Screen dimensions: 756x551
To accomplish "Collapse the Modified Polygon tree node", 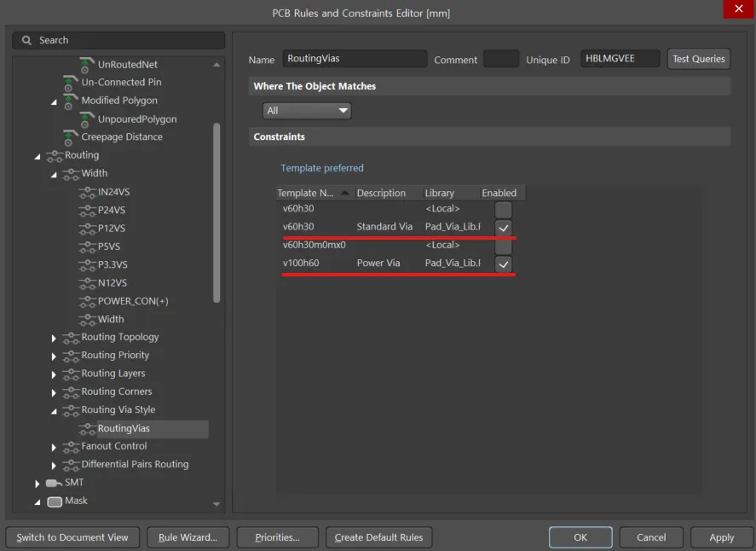I will (x=54, y=101).
